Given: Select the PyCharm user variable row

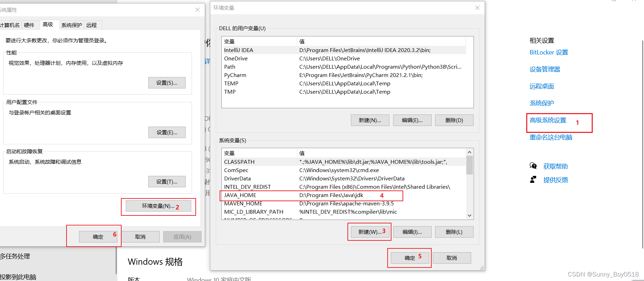Looking at the screenshot, I should click(x=344, y=75).
